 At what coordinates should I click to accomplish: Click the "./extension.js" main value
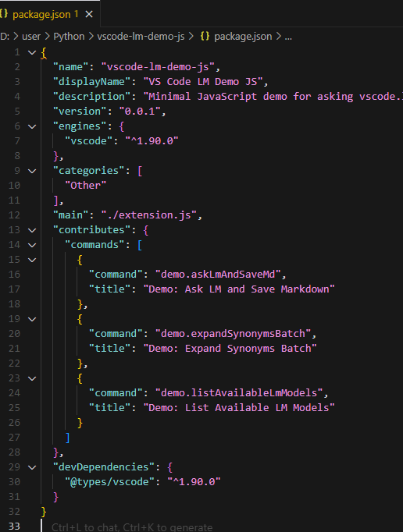click(x=149, y=215)
